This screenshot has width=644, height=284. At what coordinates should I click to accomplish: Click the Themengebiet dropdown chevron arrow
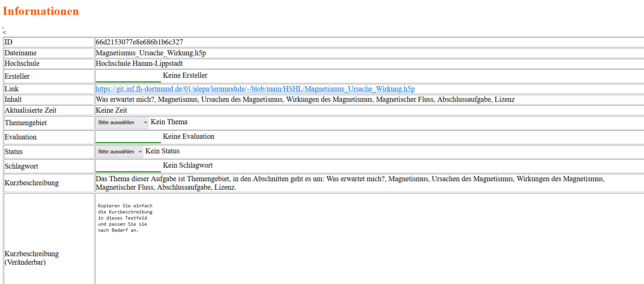point(146,122)
